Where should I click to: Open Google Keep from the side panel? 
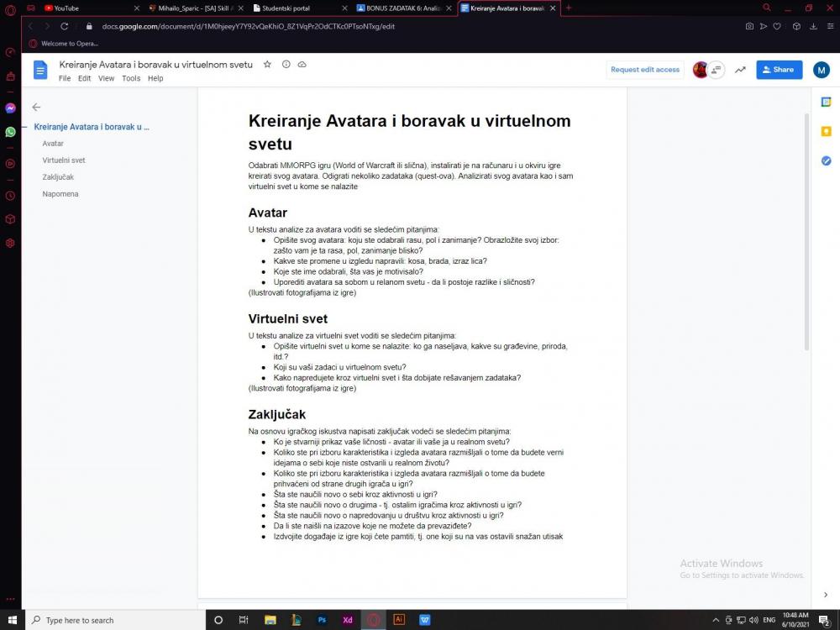[826, 131]
